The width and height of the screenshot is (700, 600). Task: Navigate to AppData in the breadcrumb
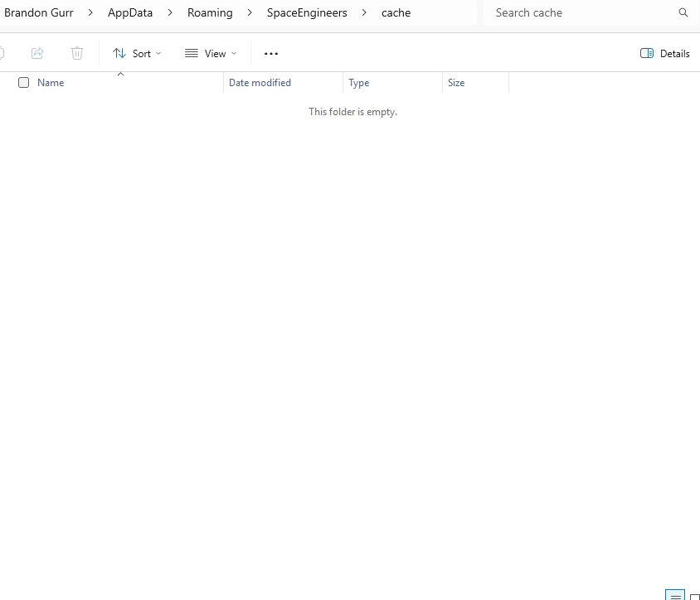click(130, 13)
